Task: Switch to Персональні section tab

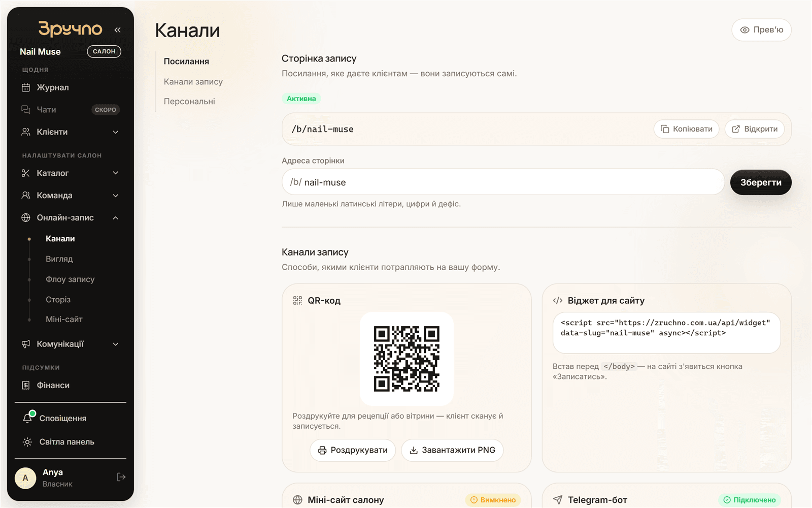Action: (189, 102)
